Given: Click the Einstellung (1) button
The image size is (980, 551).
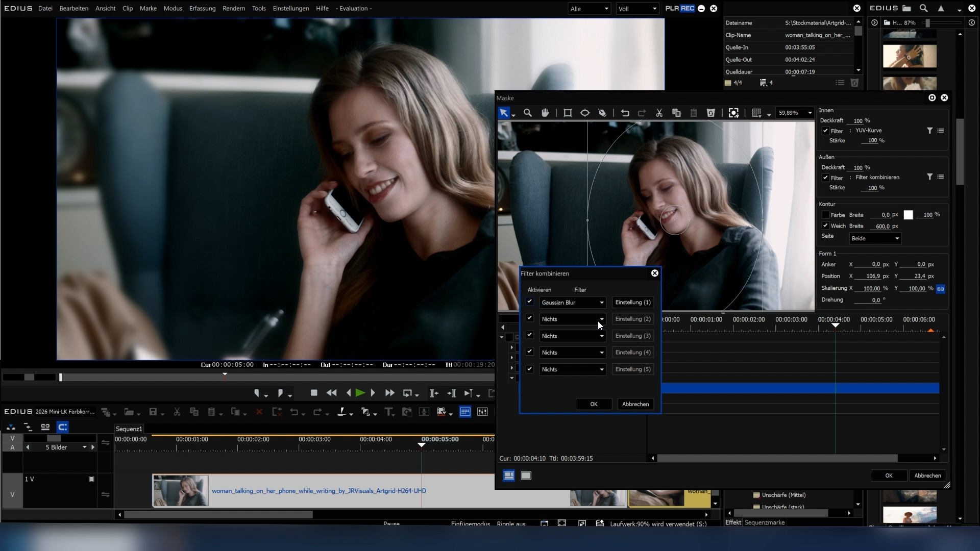Looking at the screenshot, I should [x=633, y=303].
